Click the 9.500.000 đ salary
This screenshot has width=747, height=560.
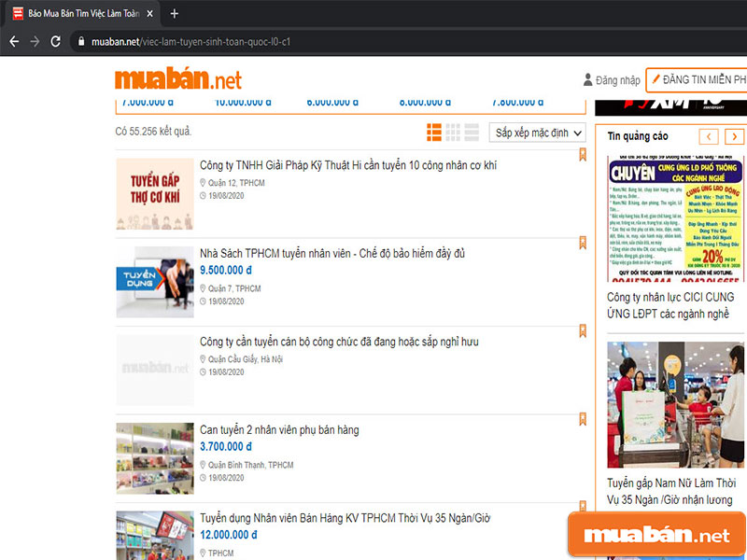click(226, 270)
